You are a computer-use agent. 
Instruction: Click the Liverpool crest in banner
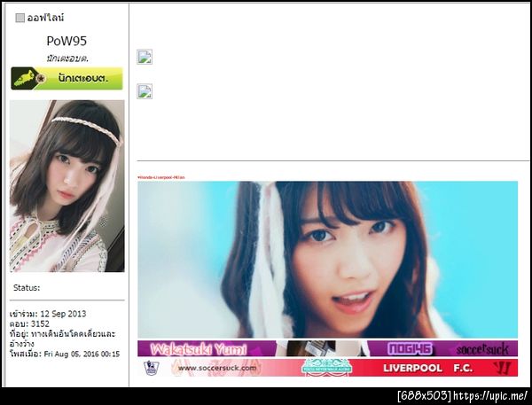326,368
